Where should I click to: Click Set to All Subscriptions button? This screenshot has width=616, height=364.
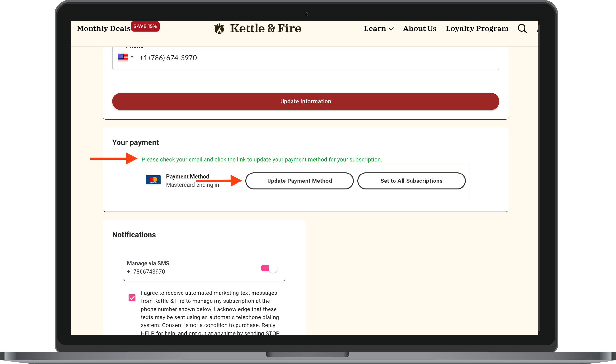tap(411, 181)
